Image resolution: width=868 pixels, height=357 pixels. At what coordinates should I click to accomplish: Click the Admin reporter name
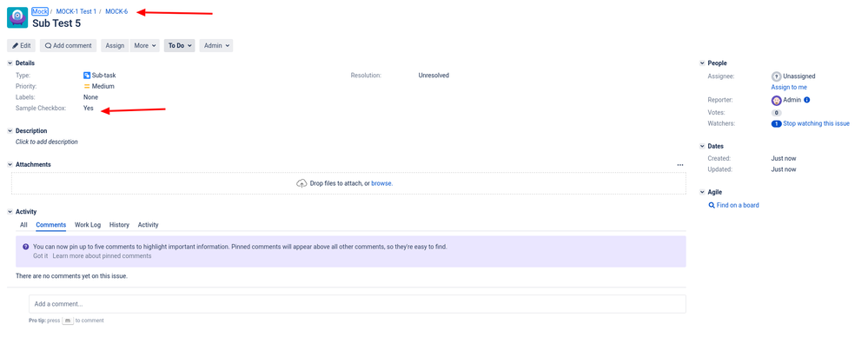point(792,100)
